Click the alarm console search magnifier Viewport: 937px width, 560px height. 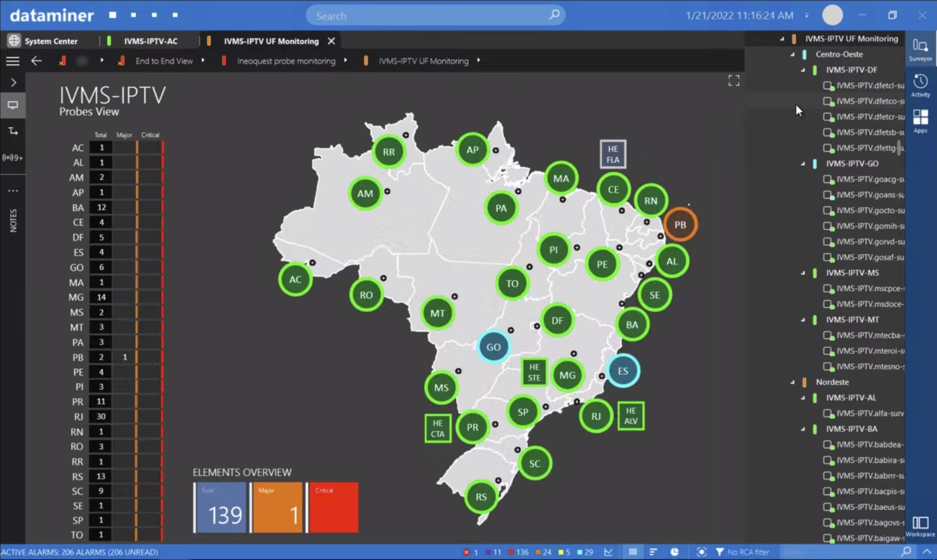pos(906,551)
